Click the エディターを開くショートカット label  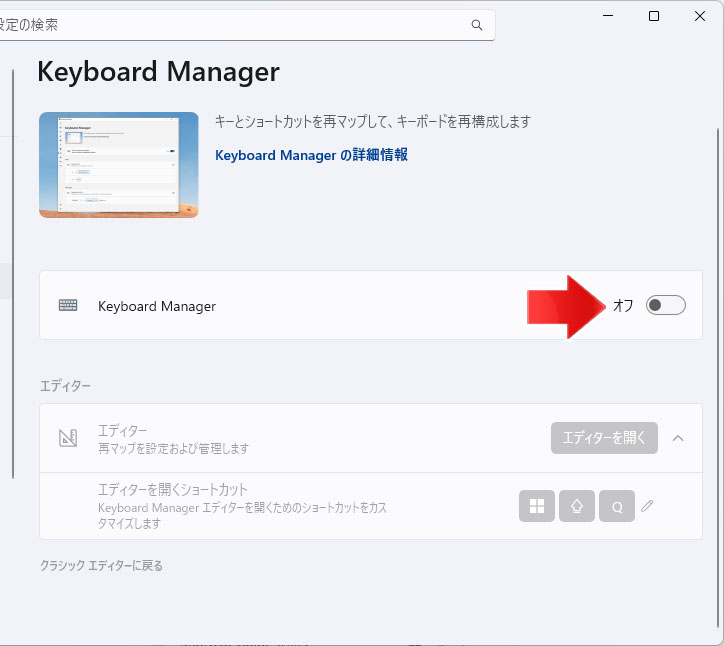(173, 489)
